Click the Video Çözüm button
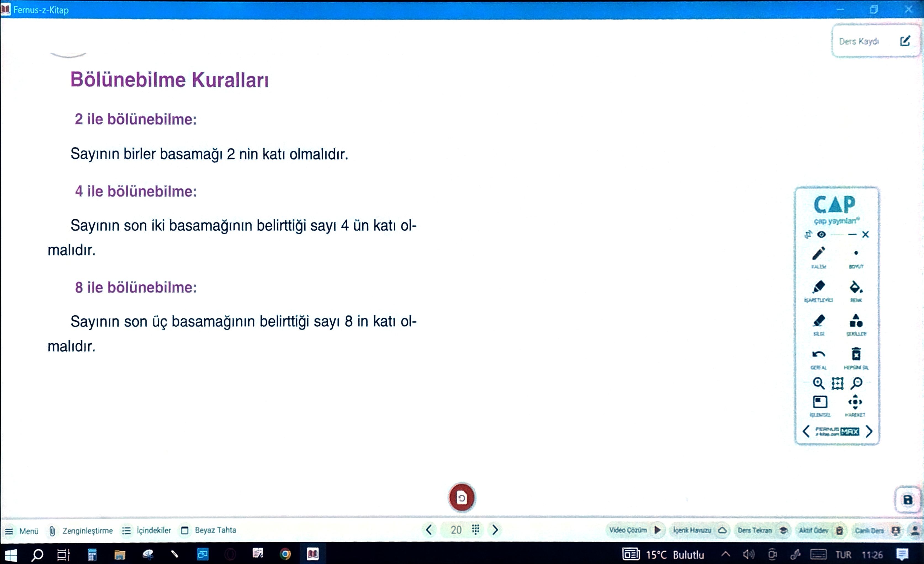The height and width of the screenshot is (564, 924). tap(634, 530)
